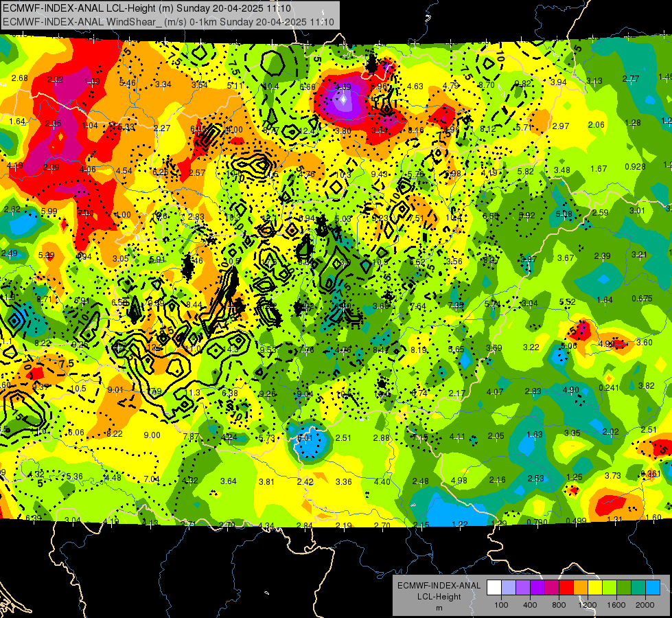Image resolution: width=672 pixels, height=618 pixels.
Task: Click the WindShear_ (m/s) 0-1km title line
Action: [168, 22]
